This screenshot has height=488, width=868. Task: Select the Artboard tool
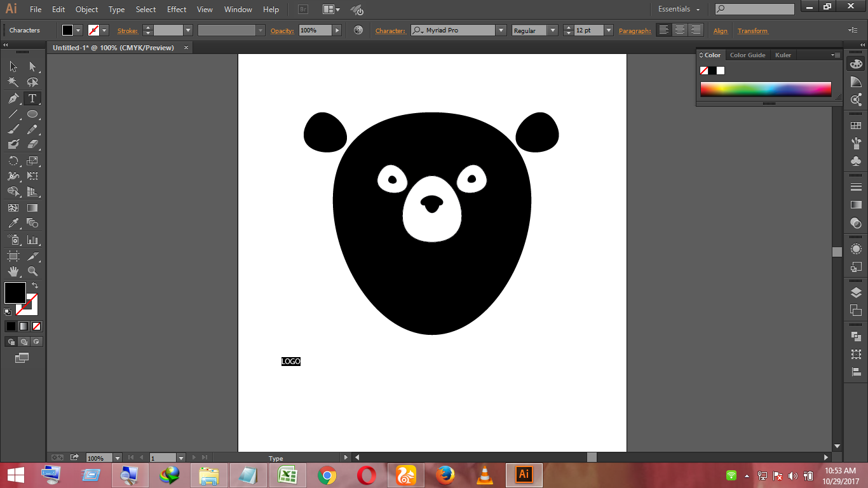(x=13, y=256)
